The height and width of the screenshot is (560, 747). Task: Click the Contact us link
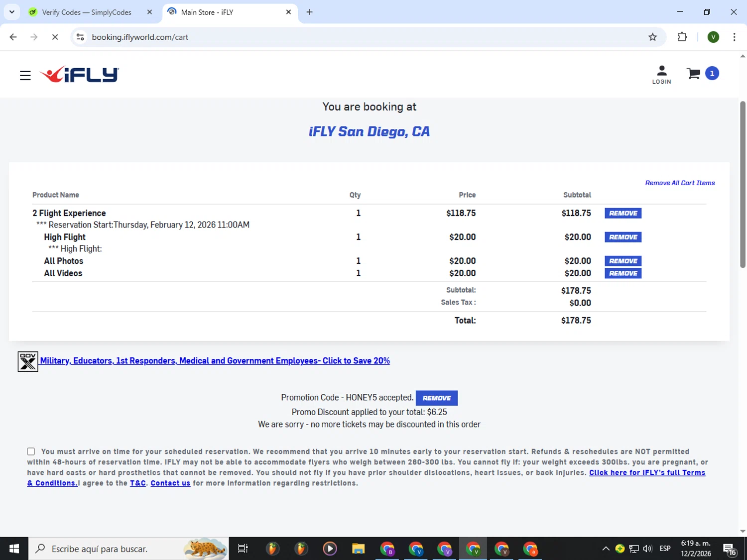(x=170, y=483)
